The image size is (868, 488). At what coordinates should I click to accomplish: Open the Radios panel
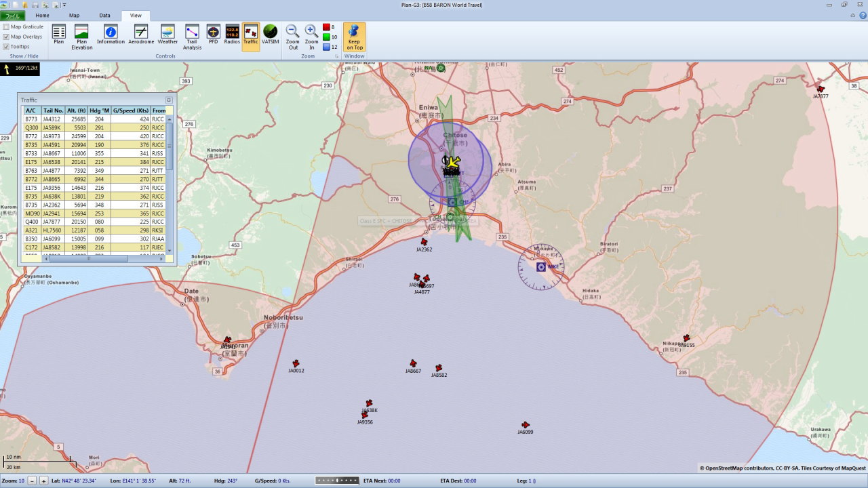point(232,35)
